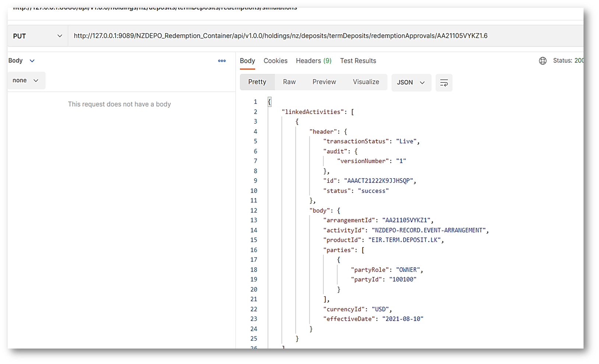The width and height of the screenshot is (599, 364).
Task: Show the Preview response view
Action: (324, 82)
